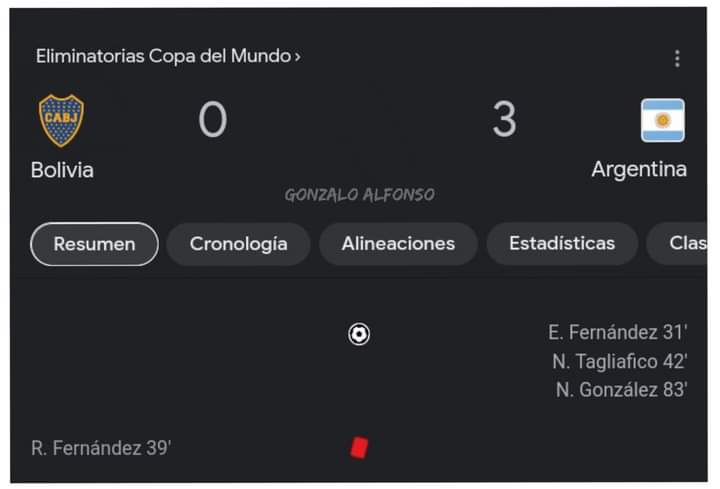Click the Argentina flag icon

[663, 120]
